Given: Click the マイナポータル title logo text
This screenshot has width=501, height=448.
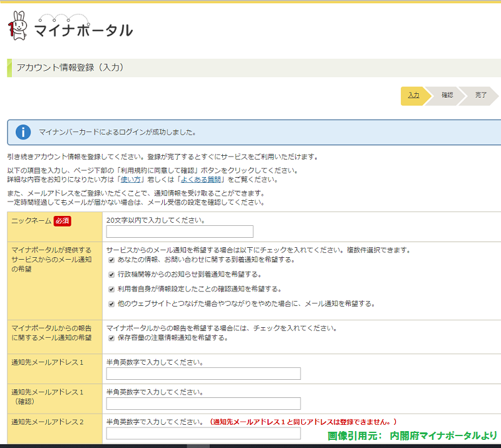Looking at the screenshot, I should click(83, 30).
